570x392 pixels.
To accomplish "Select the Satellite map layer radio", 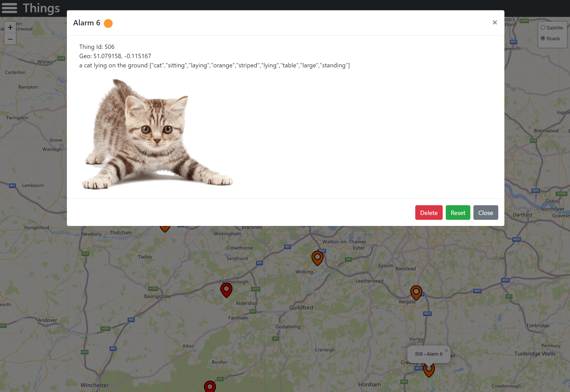I will coord(543,28).
